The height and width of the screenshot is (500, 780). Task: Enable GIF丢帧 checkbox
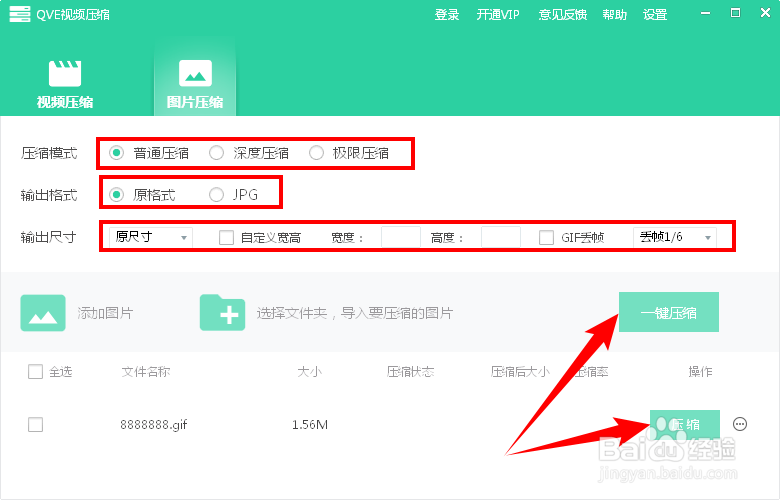click(546, 237)
